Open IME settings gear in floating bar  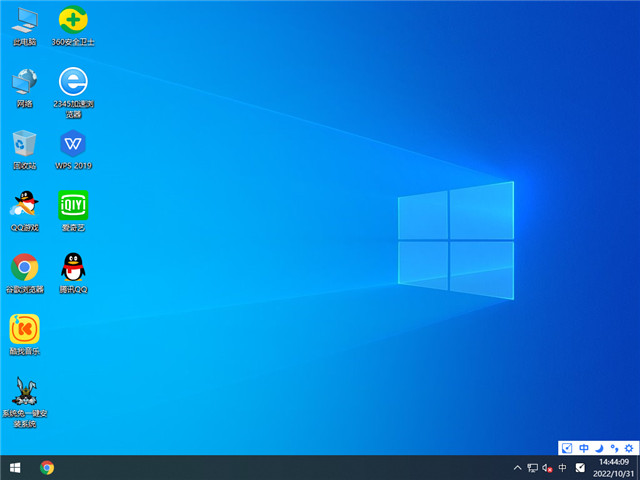[628, 448]
